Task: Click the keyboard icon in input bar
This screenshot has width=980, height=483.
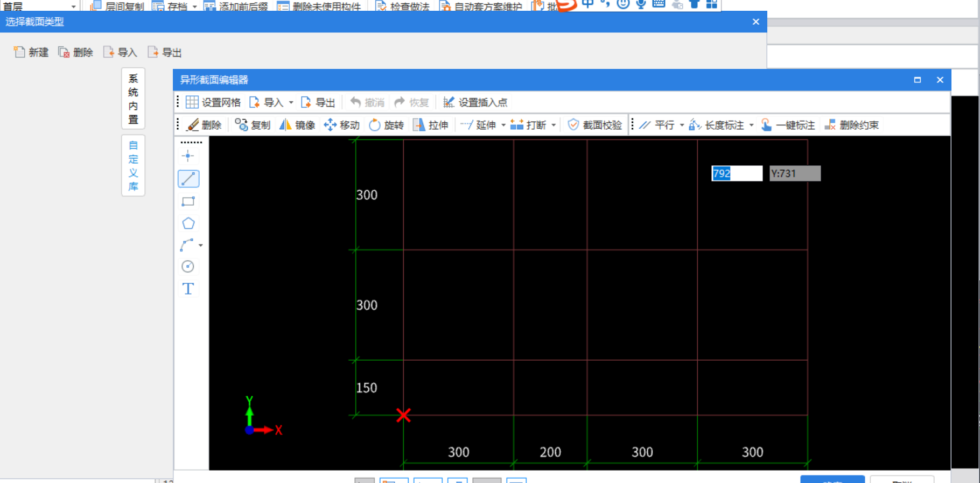Action: 659,4
